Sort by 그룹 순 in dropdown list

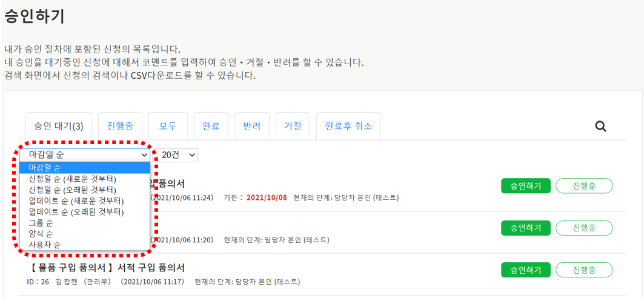(41, 223)
